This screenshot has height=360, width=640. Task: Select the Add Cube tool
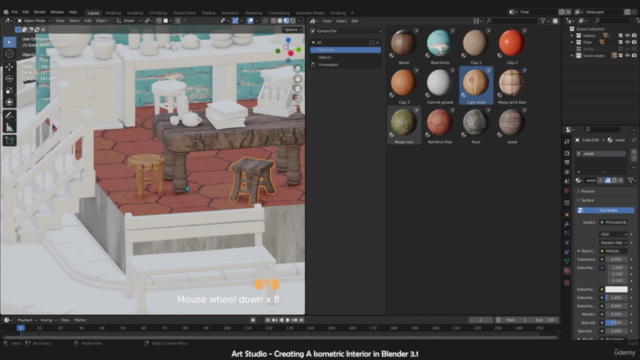[9, 141]
